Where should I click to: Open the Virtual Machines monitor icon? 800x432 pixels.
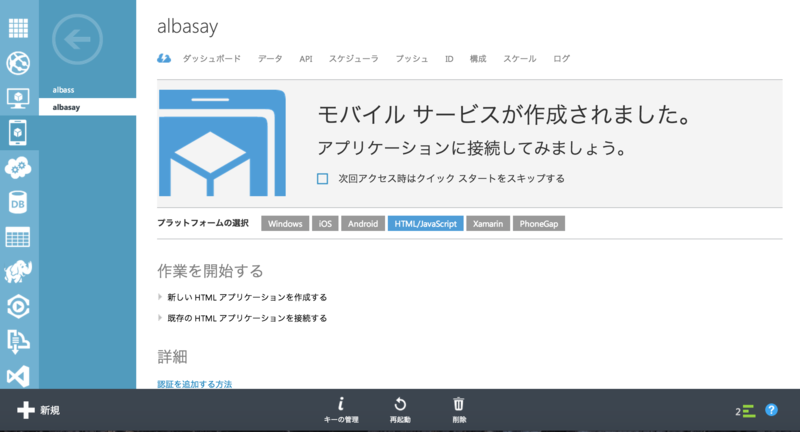(18, 98)
